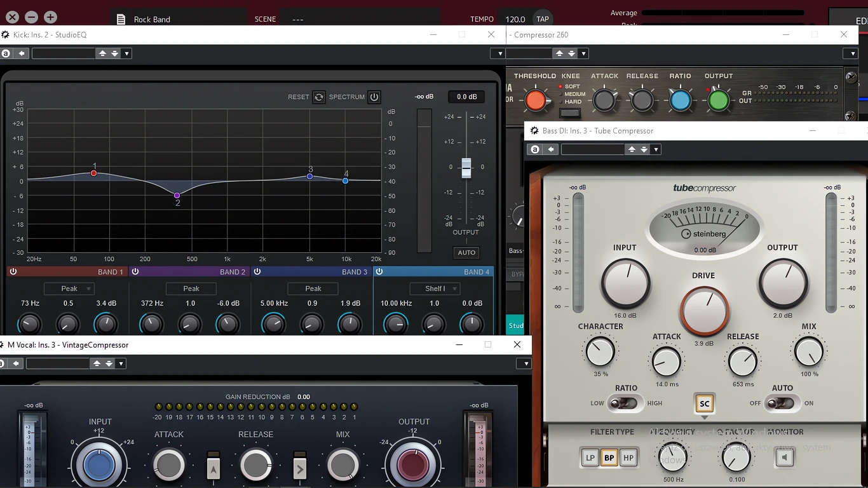868x488 pixels.
Task: Toggle VintageCompressor attack mode switch
Action: 214,468
